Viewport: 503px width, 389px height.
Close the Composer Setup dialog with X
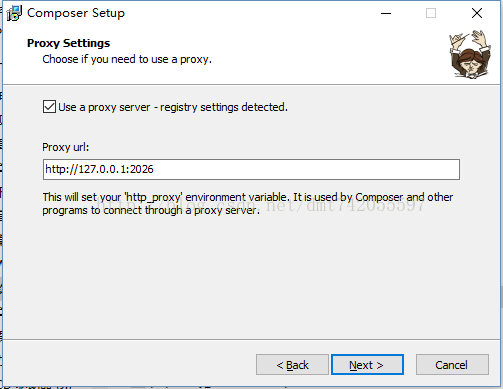477,13
